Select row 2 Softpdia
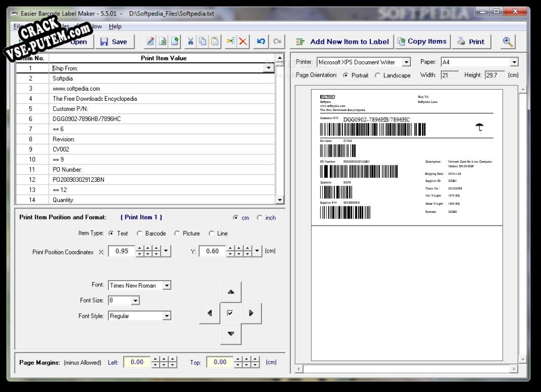 coord(145,78)
